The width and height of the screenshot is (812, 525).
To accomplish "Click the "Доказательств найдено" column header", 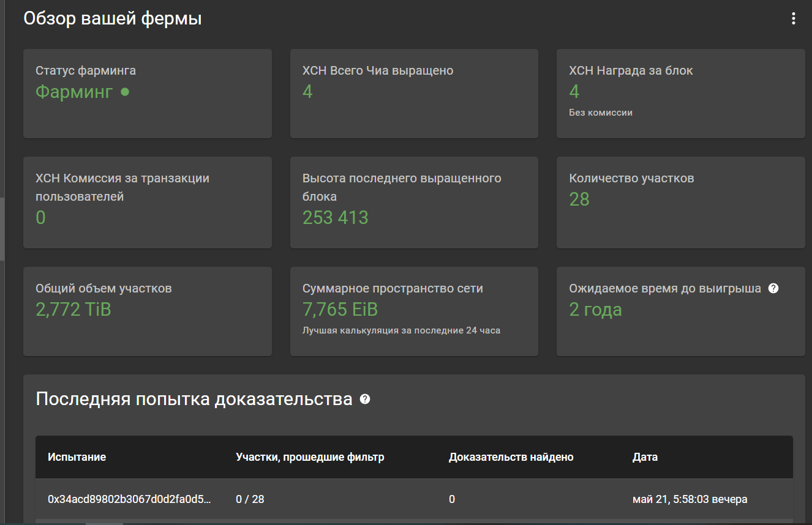I will pos(511,457).
